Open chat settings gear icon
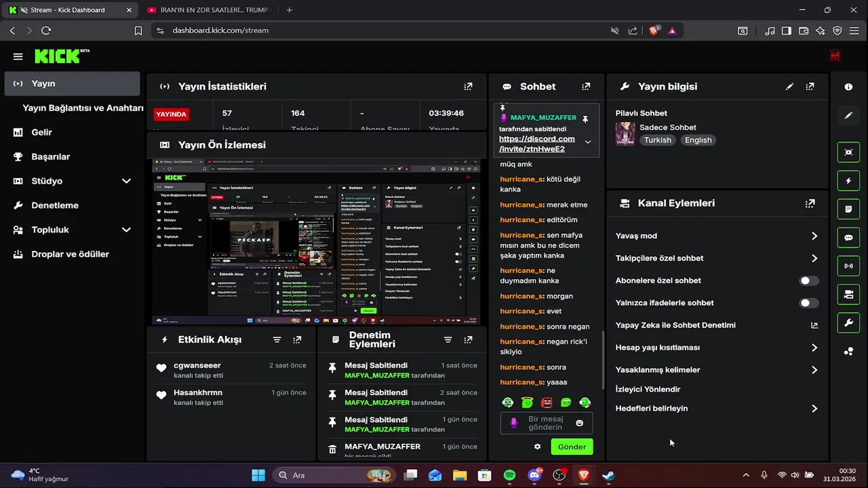This screenshot has height=488, width=868. click(538, 447)
